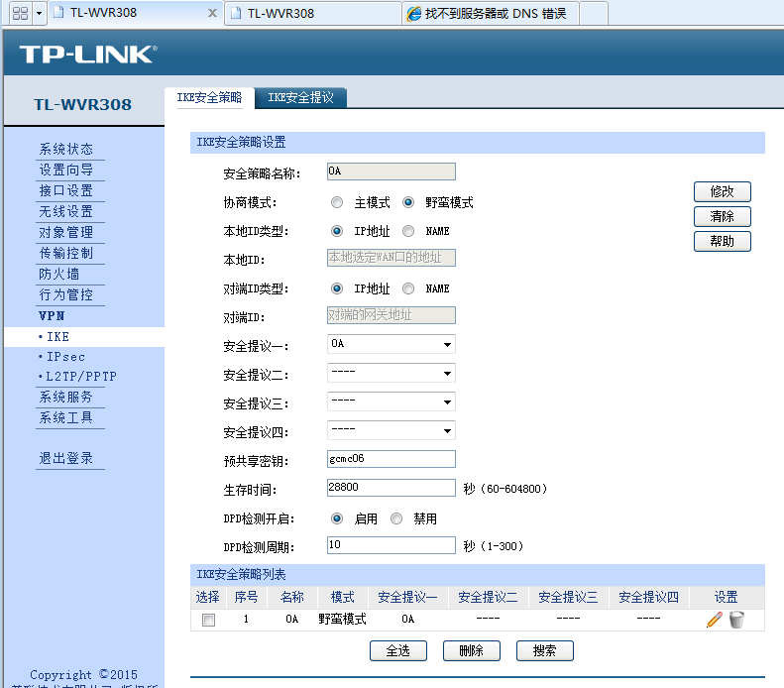Choose NAME for 对端ID类型
Image resolution: width=784 pixels, height=688 pixels.
(x=408, y=288)
